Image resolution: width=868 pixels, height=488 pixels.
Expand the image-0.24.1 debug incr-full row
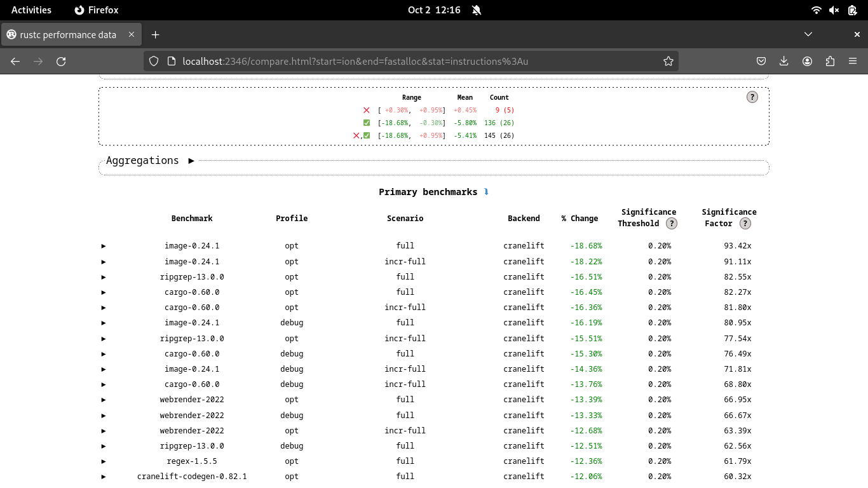[x=104, y=369]
